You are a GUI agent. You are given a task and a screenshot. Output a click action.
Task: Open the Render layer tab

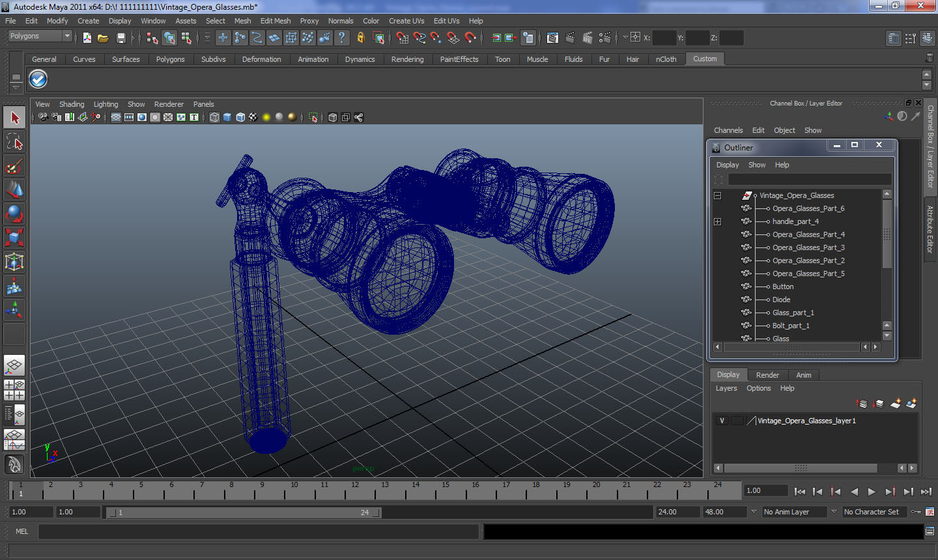[767, 375]
